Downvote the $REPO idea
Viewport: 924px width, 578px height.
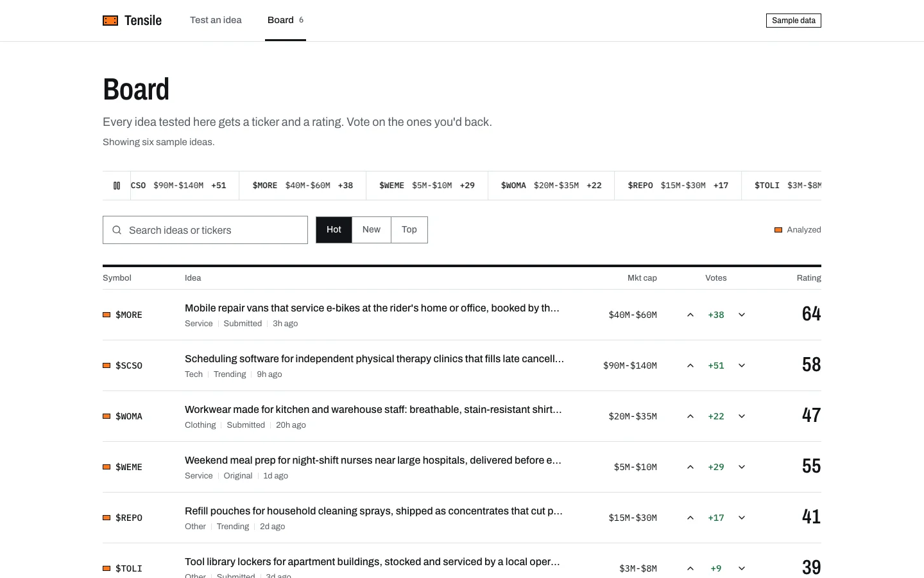742,518
